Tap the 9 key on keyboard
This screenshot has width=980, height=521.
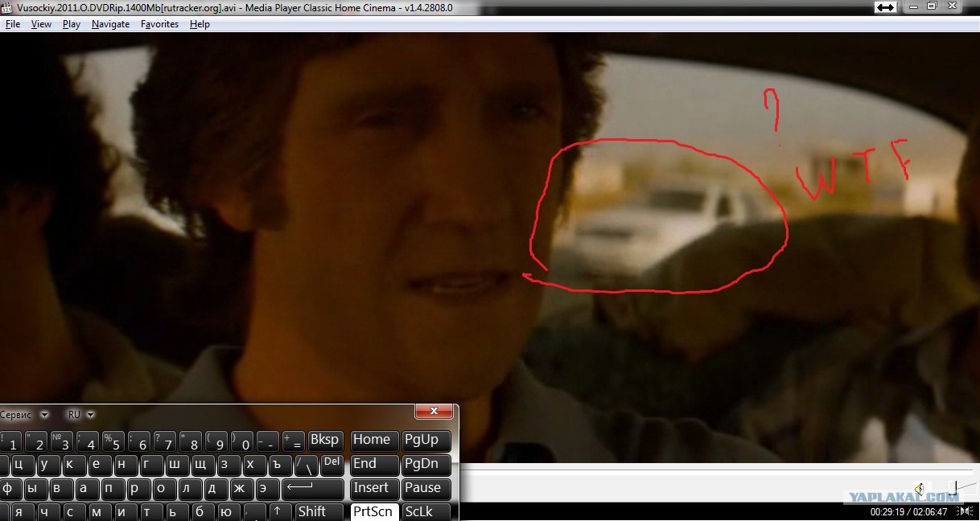(x=216, y=441)
